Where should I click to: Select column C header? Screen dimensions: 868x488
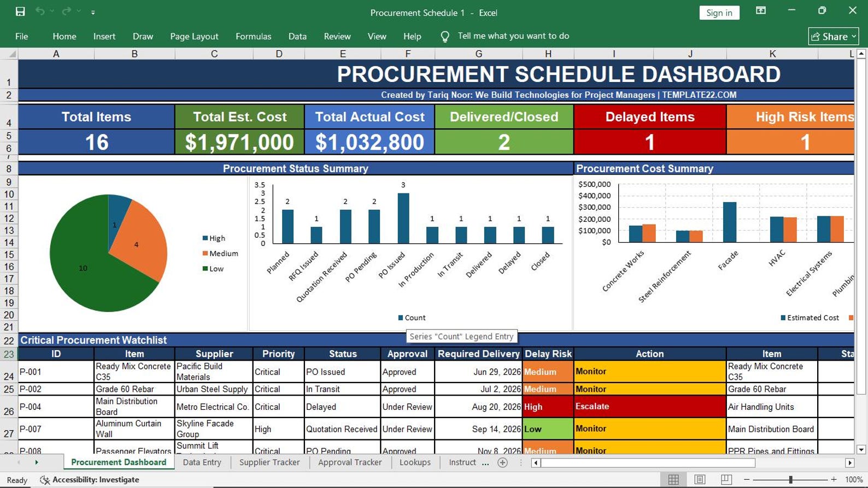point(214,54)
